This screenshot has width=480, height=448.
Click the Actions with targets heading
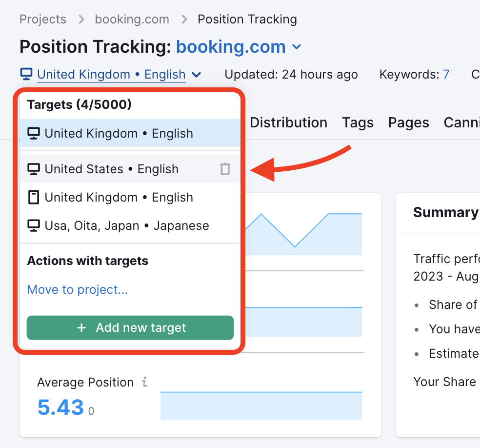[x=87, y=261]
